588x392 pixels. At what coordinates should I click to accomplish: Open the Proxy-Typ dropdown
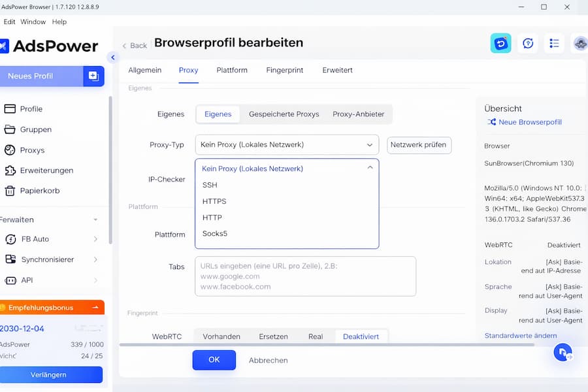[287, 144]
